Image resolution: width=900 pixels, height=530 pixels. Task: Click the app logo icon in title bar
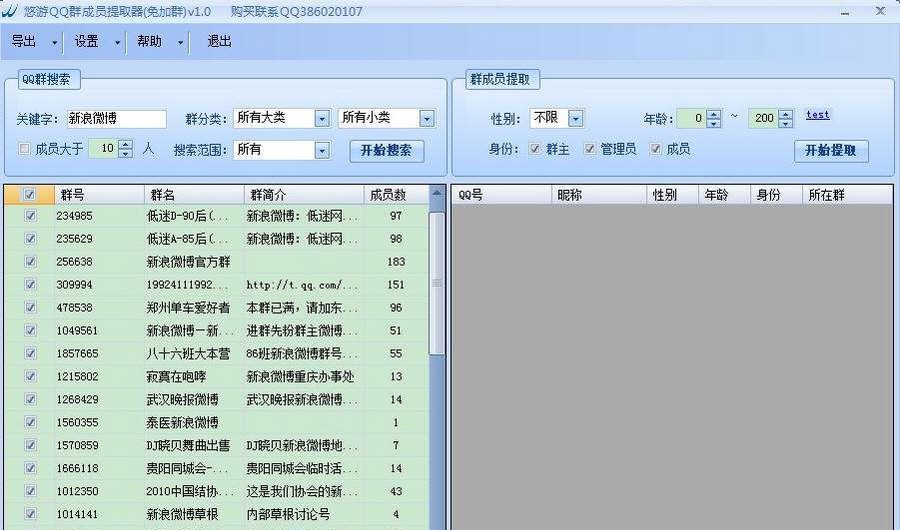10,11
